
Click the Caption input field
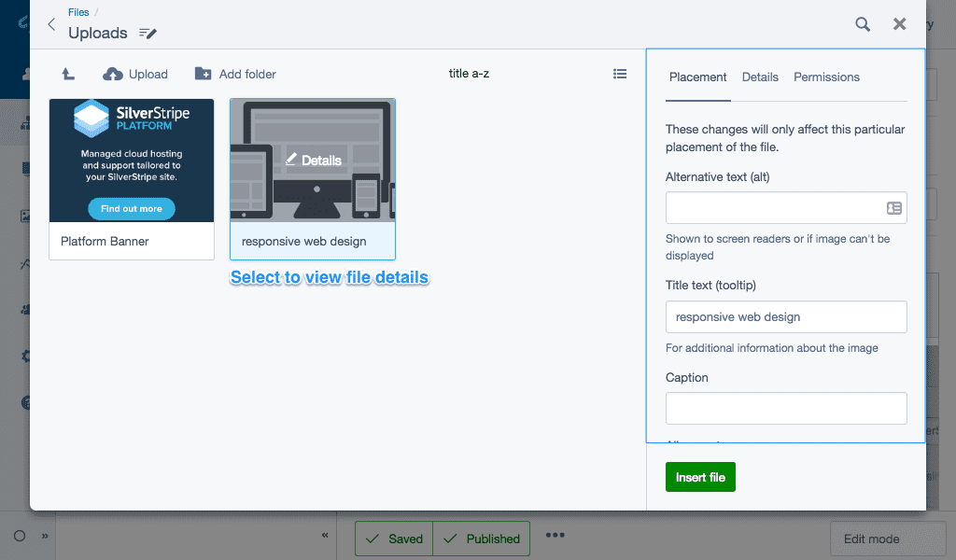coord(785,408)
